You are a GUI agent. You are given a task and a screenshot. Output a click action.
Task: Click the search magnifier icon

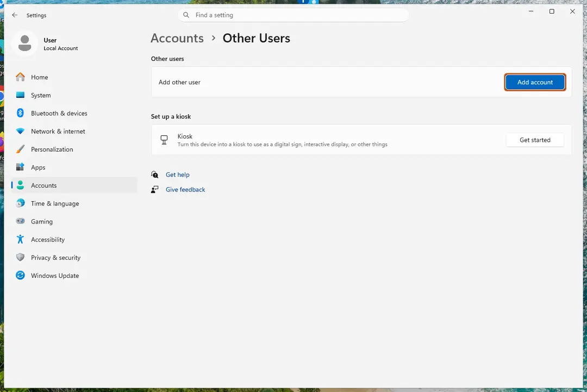(x=186, y=15)
